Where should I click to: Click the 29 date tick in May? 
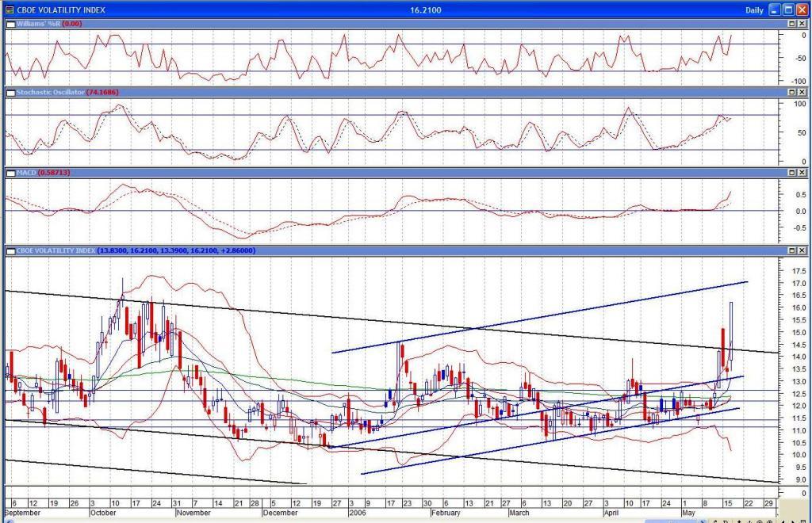(768, 503)
